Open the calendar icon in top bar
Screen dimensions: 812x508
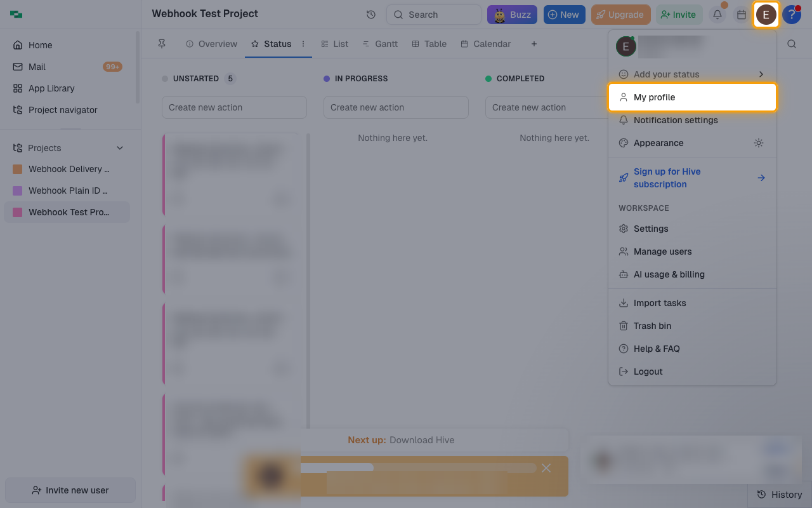coord(741,15)
